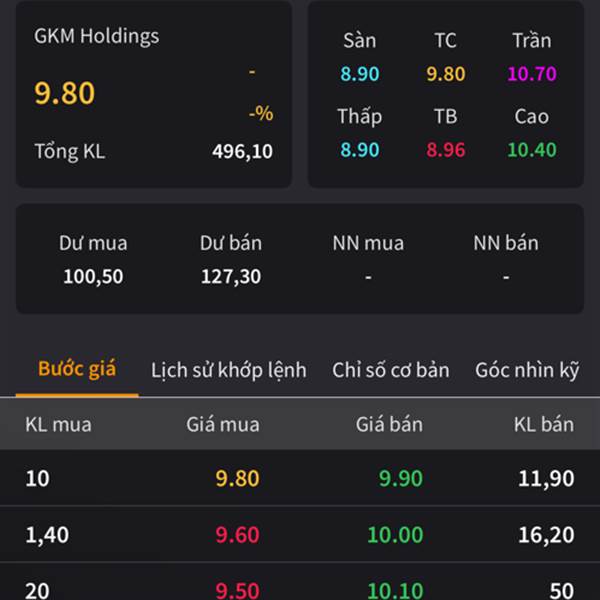
Task: Click the Giá mua column header
Action: 223,424
